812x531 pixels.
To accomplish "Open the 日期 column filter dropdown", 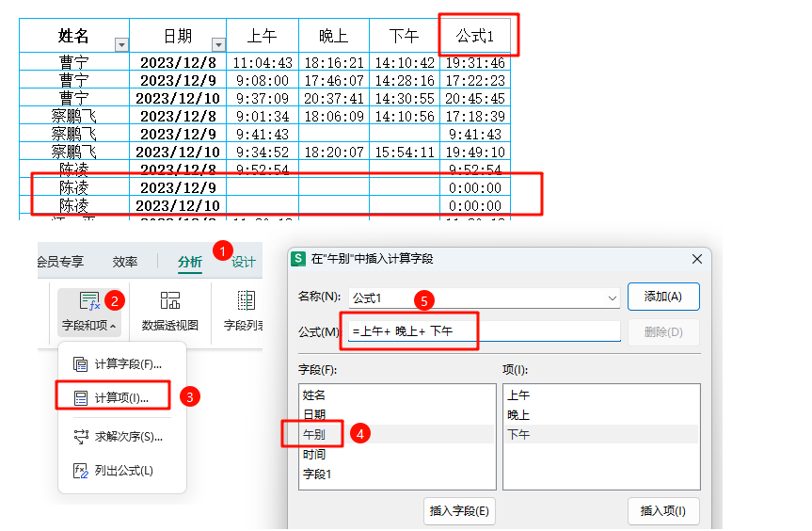I will 219,45.
